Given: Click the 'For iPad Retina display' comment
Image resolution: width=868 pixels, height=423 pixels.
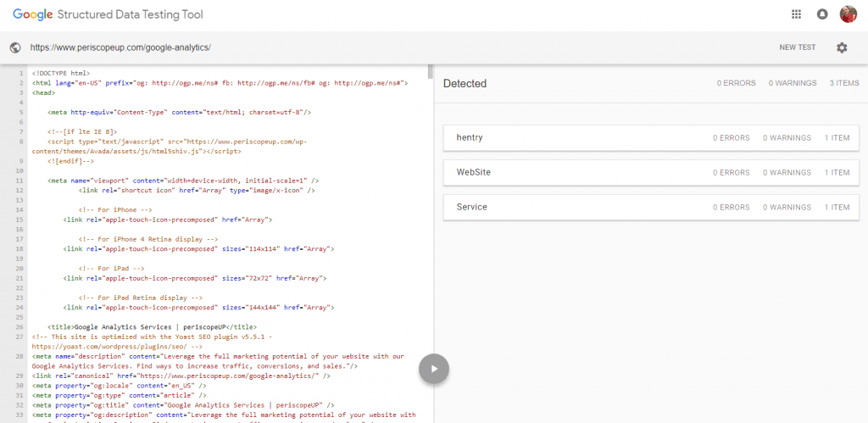Looking at the screenshot, I should coord(141,298).
